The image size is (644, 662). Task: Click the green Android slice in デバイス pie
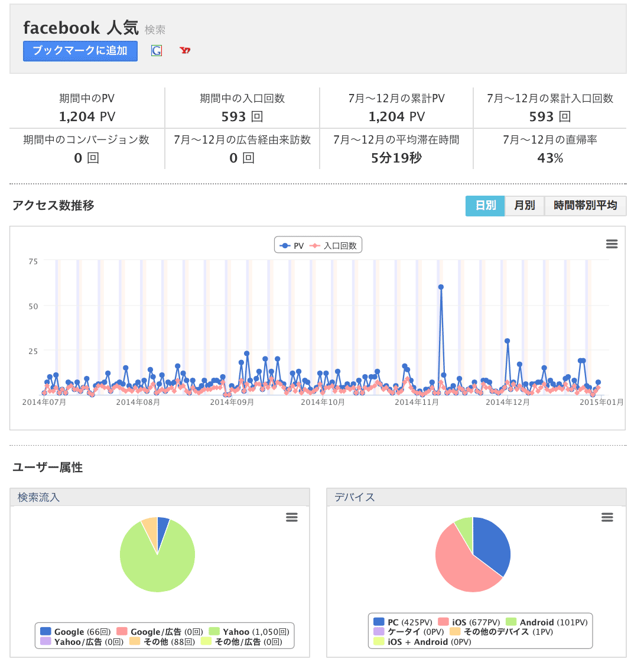[x=466, y=532]
